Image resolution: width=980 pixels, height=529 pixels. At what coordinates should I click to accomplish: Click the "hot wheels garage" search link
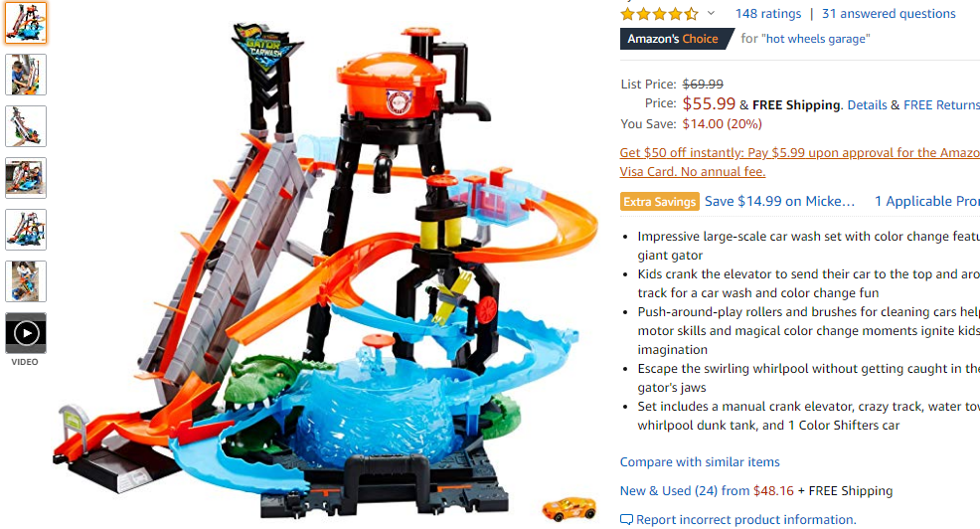click(x=816, y=39)
